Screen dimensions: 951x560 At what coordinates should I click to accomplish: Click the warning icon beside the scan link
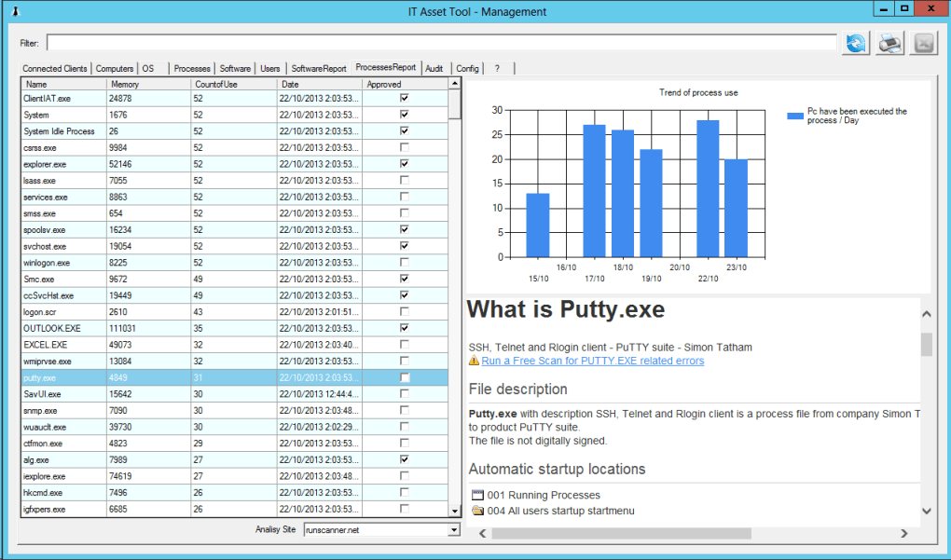[474, 361]
